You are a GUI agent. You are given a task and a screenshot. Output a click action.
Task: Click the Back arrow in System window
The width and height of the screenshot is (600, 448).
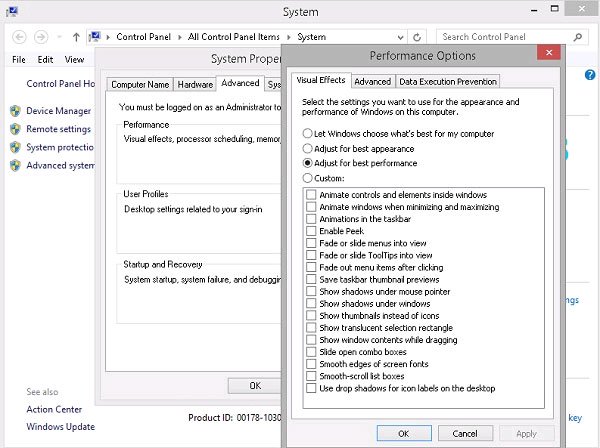[x=19, y=37]
